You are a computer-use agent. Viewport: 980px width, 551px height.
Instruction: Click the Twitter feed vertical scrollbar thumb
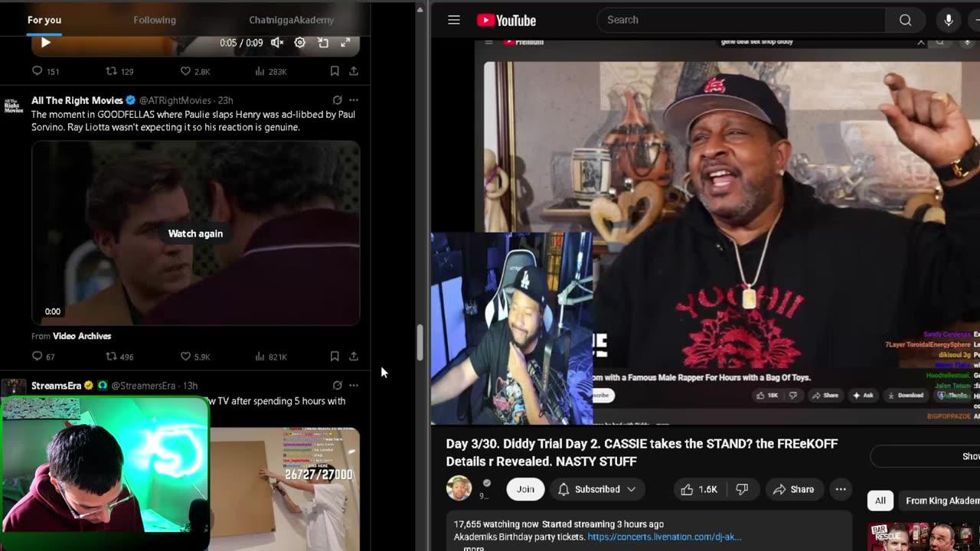(x=420, y=343)
